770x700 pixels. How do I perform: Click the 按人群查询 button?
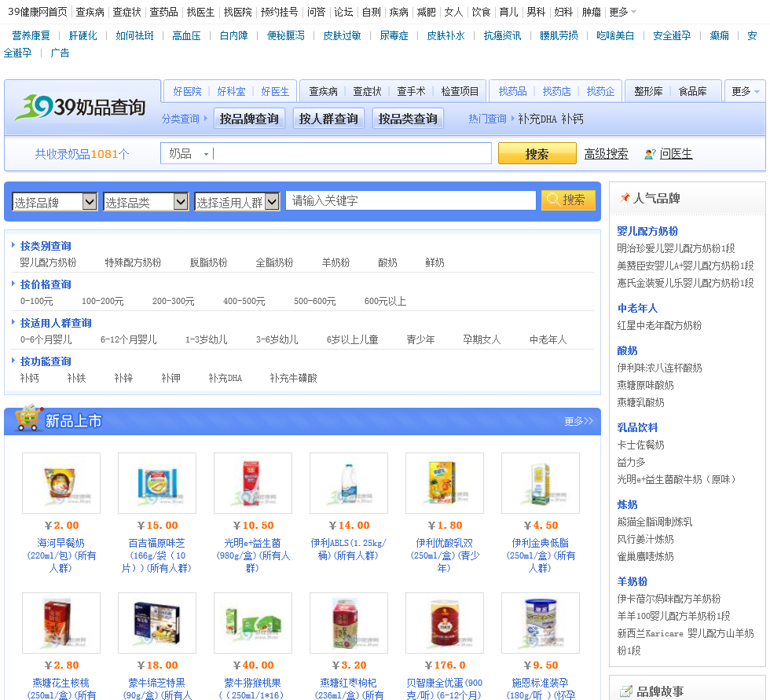[328, 119]
